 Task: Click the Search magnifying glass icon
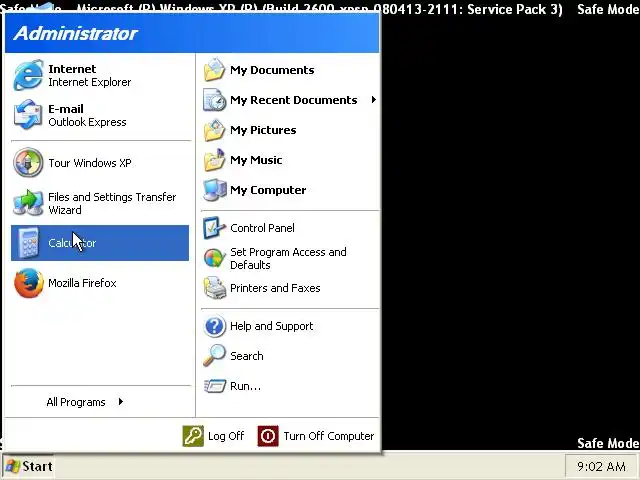point(214,356)
